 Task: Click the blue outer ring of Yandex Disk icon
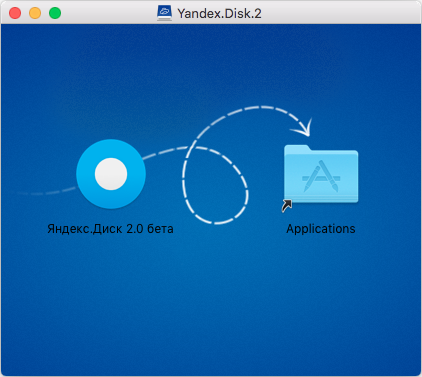(x=86, y=174)
